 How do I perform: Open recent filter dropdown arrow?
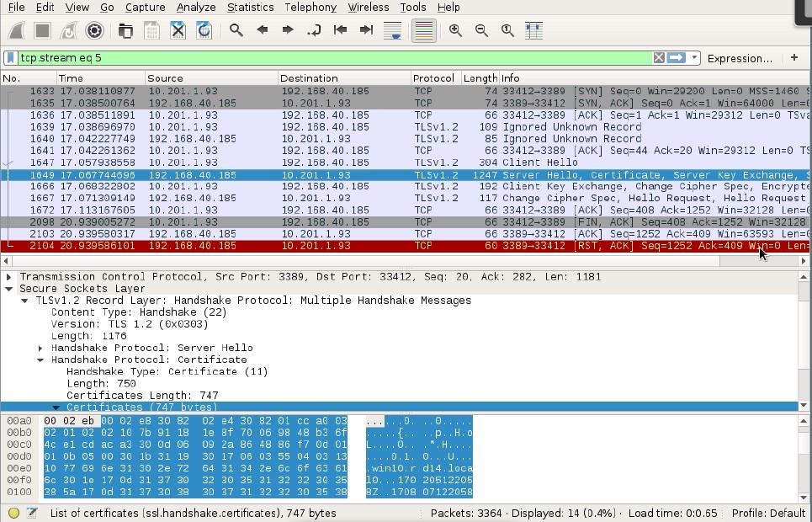(x=694, y=57)
